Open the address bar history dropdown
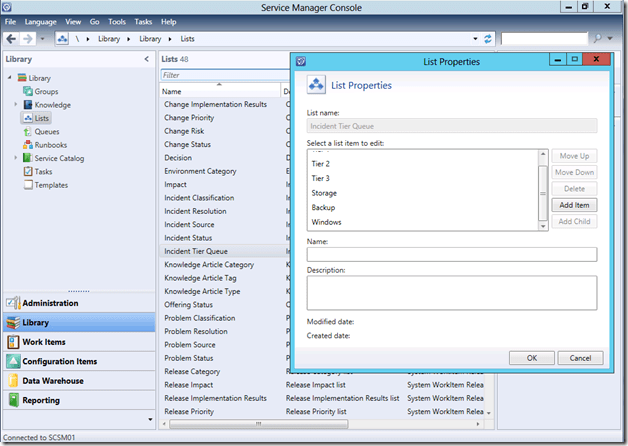This screenshot has width=628, height=446. (473, 39)
